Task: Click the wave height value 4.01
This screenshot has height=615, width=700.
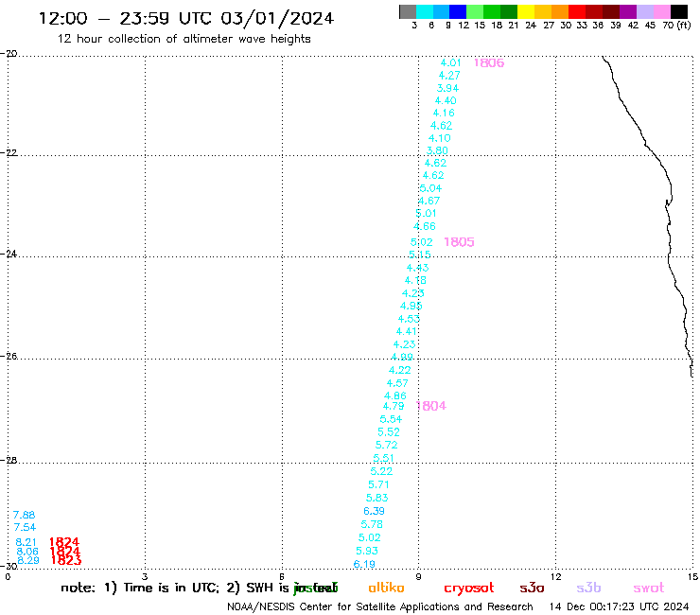Action: (450, 63)
